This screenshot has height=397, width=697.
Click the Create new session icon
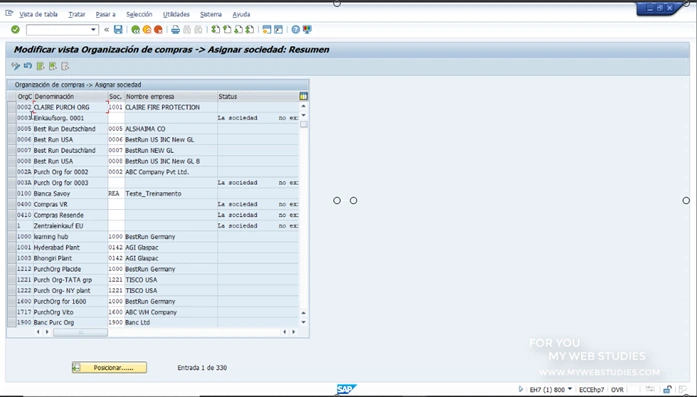tap(267, 30)
